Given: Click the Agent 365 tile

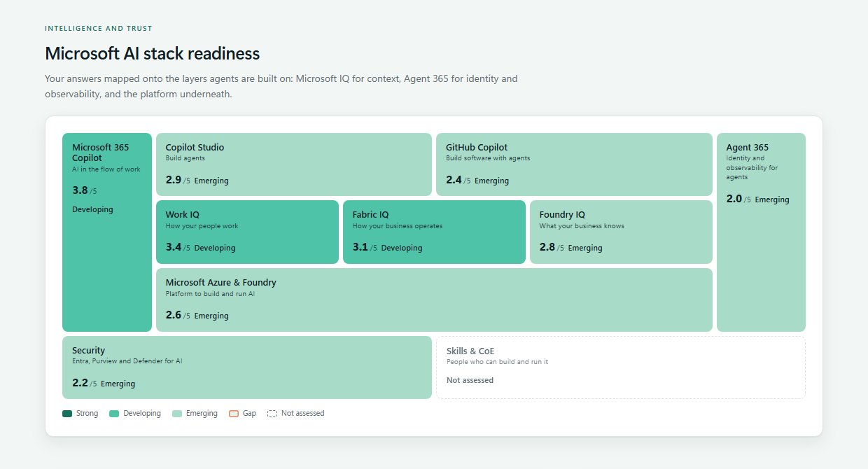Looking at the screenshot, I should [761, 232].
